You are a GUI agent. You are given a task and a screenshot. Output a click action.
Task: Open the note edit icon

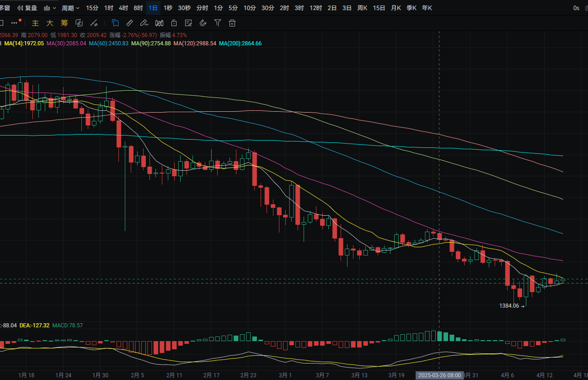coord(188,23)
